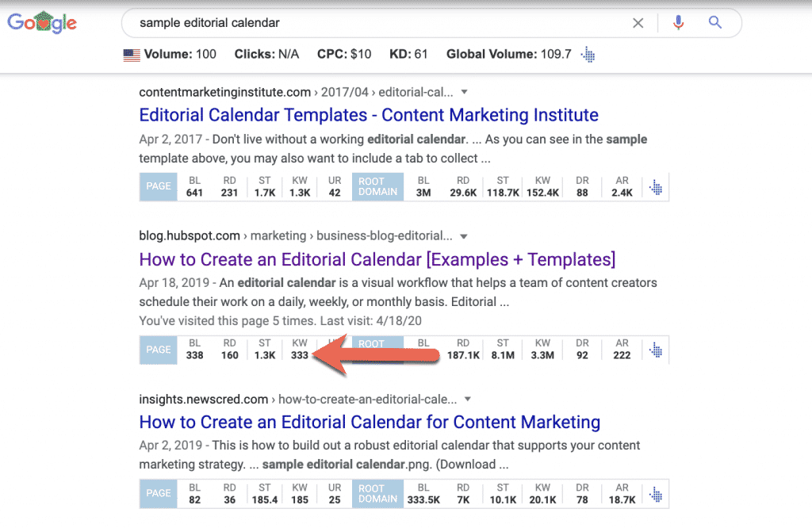Click ST 1.3K in the hubspot bar
Viewport: 812px width, 528px height.
(265, 350)
